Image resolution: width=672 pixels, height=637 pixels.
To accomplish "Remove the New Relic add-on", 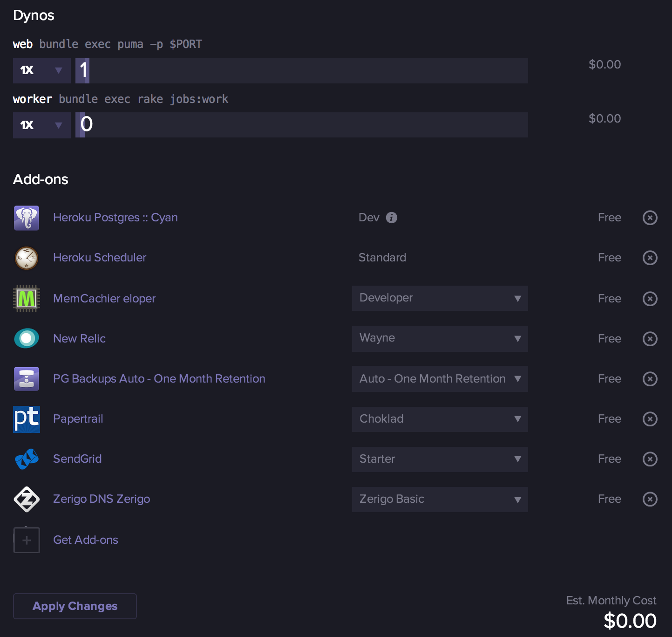I will 650,339.
